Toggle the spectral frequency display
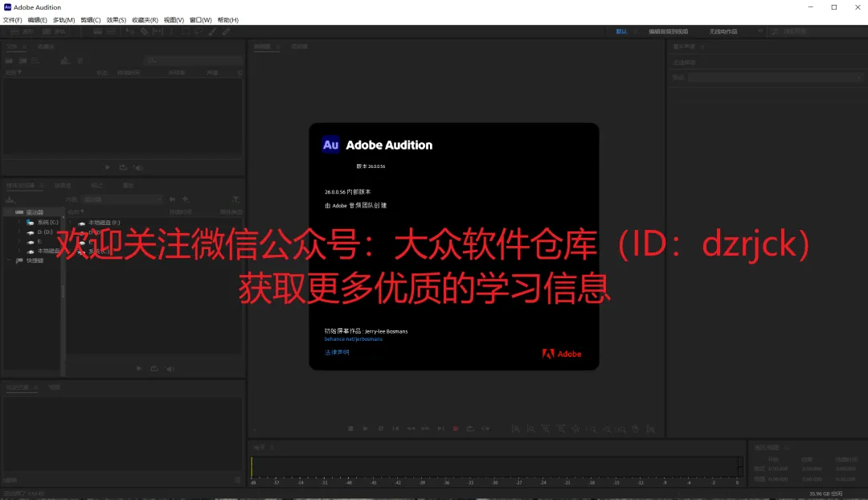The height and width of the screenshot is (500, 868). tap(97, 31)
